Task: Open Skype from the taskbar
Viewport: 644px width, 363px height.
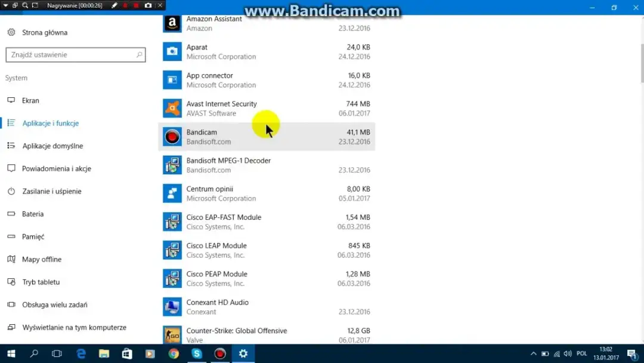Action: click(x=196, y=353)
